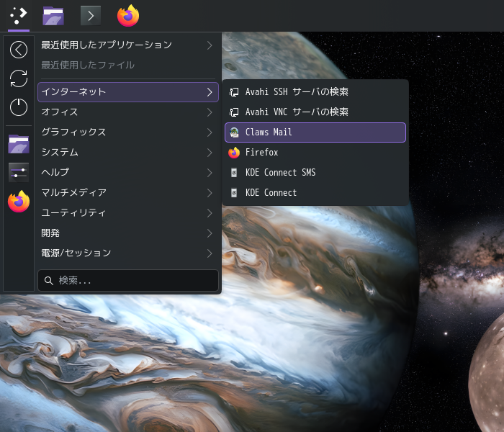Expand the 開発 category arrow
The image size is (504, 432).
pyautogui.click(x=210, y=233)
